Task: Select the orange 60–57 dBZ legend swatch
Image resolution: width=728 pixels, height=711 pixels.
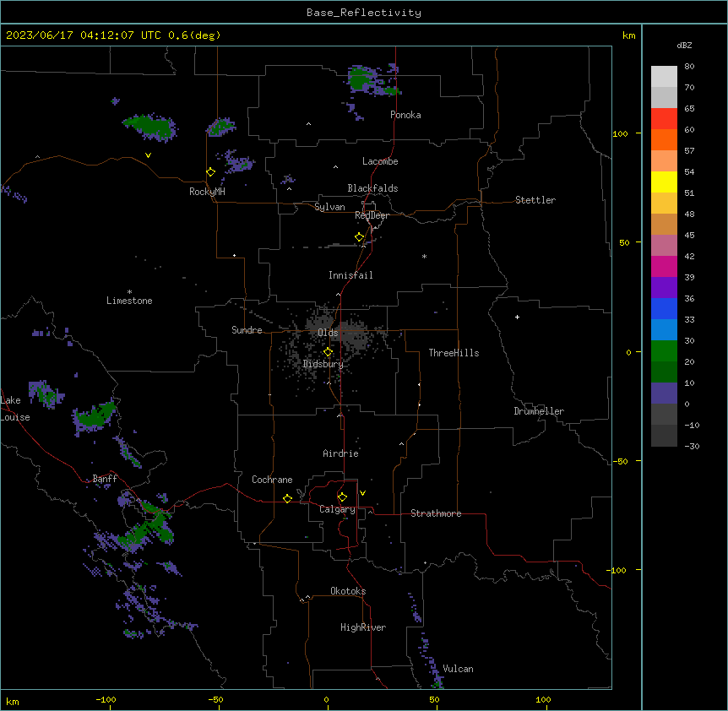Action: [x=664, y=139]
